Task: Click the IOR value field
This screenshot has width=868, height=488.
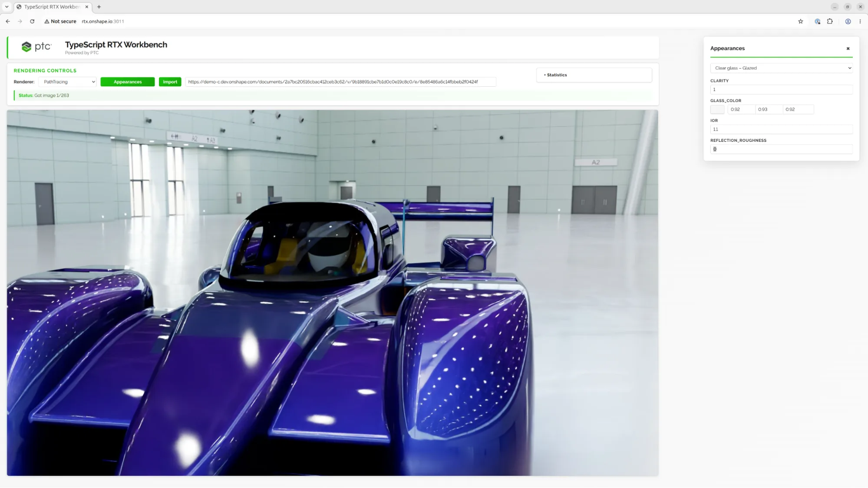Action: (781, 129)
